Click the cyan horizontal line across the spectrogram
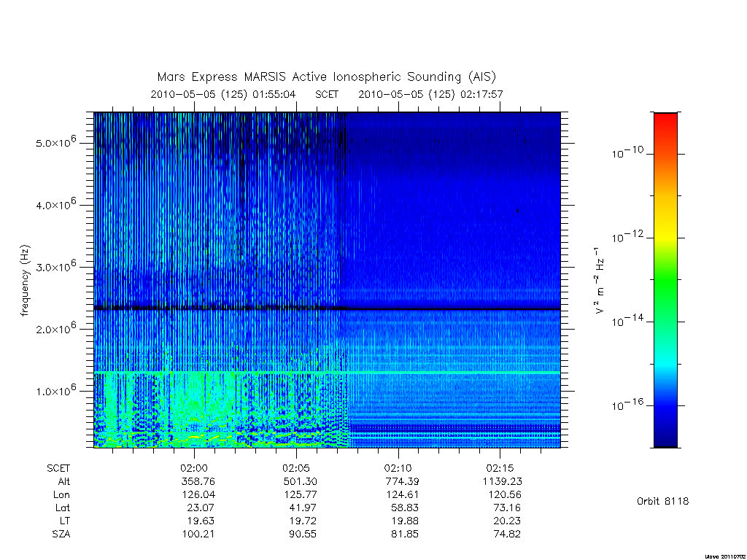Screen dimensions: 747x560 tap(328, 372)
